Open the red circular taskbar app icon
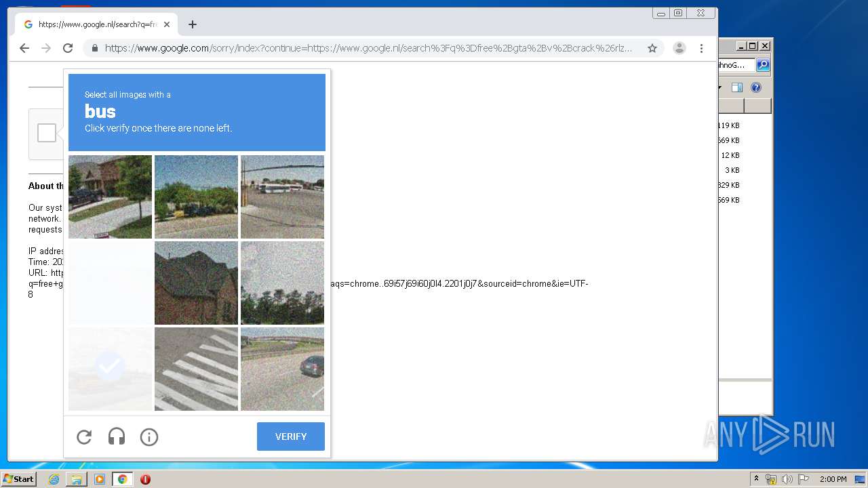This screenshot has width=868, height=488. pos(145,479)
